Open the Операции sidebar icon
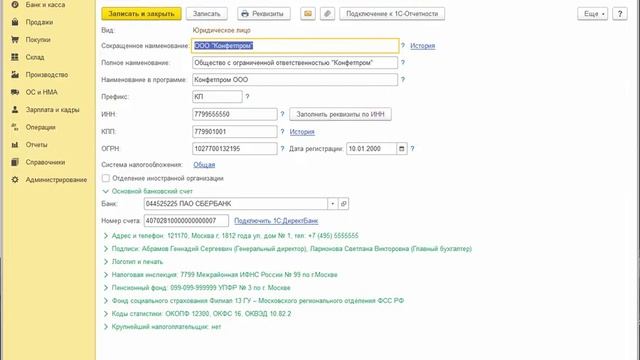Screen dimensions: 640x360 click(x=15, y=127)
